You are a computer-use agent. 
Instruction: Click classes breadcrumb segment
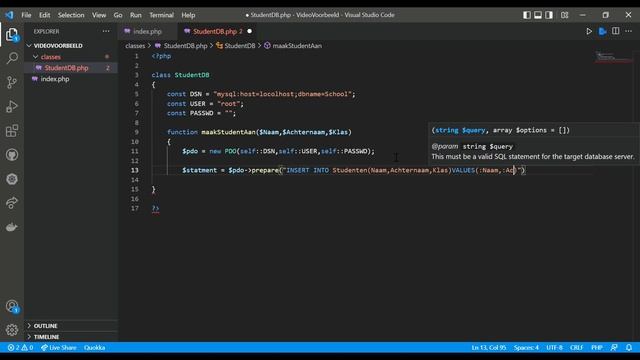(x=135, y=46)
